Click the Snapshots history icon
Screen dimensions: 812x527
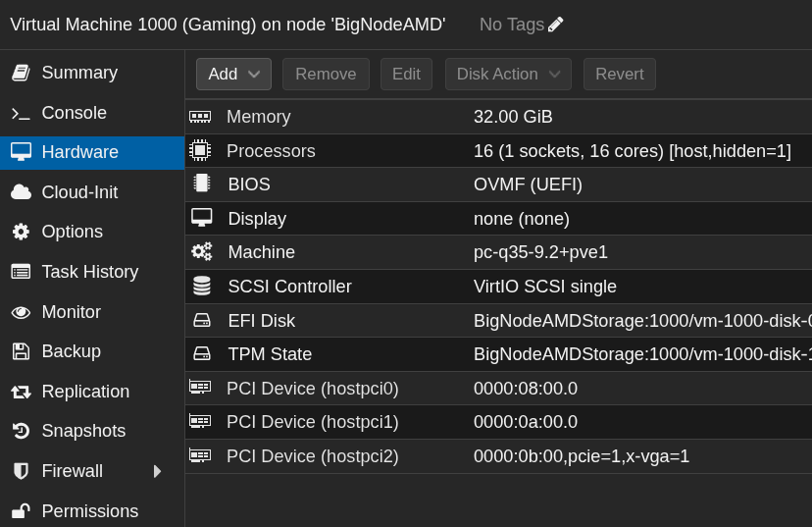(21, 431)
